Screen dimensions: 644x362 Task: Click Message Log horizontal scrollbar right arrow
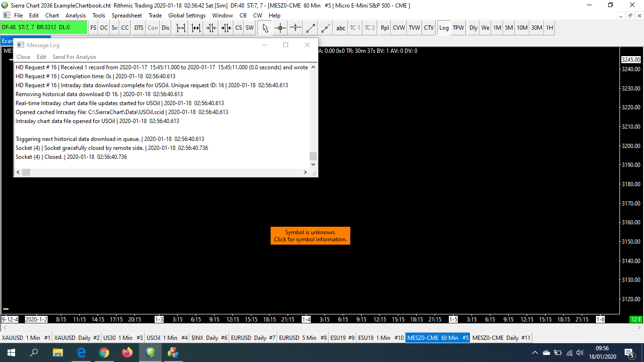coord(305,173)
